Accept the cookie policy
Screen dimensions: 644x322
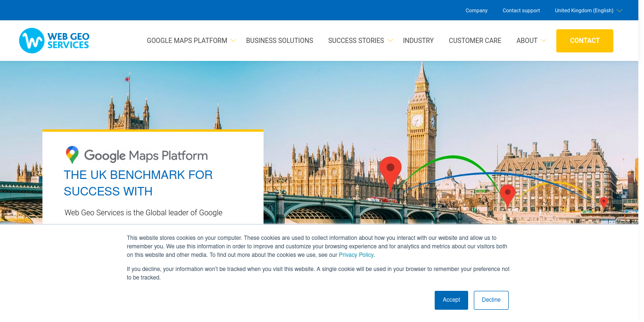coord(451,300)
